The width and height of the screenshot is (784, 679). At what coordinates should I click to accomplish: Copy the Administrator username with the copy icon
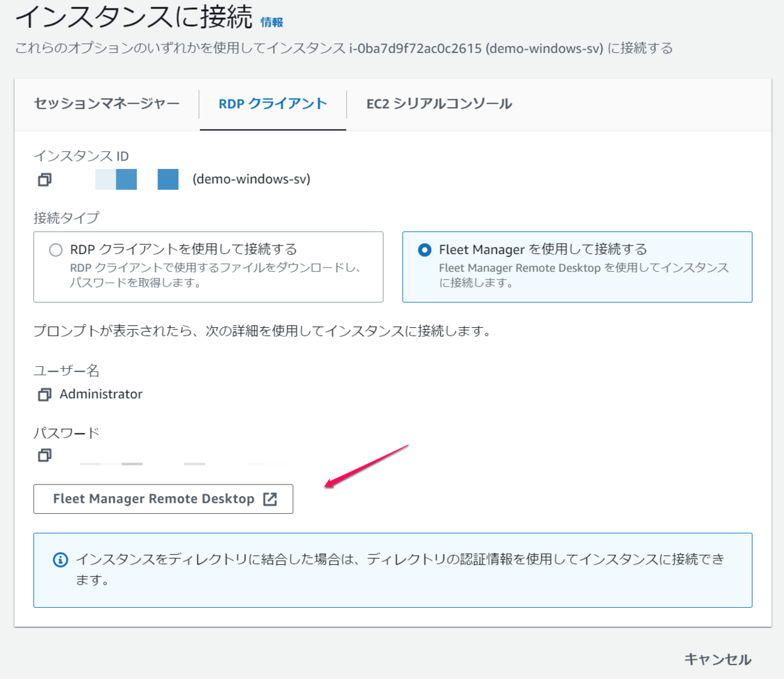coord(44,394)
